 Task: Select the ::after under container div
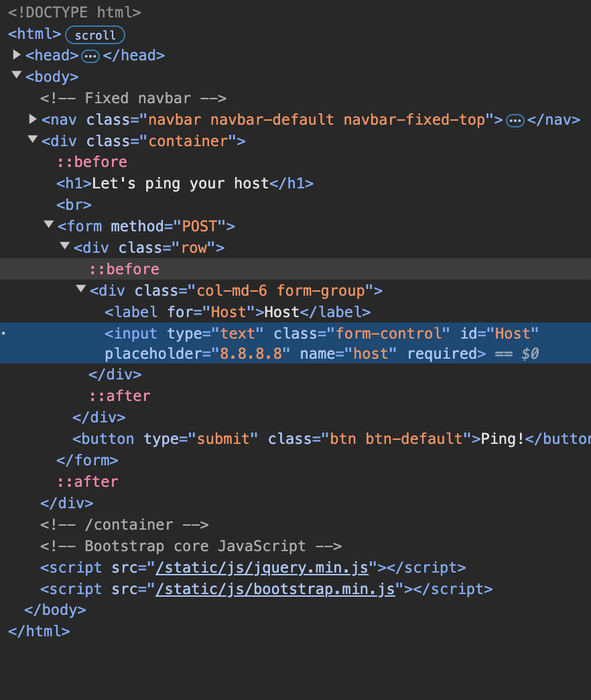point(87,481)
